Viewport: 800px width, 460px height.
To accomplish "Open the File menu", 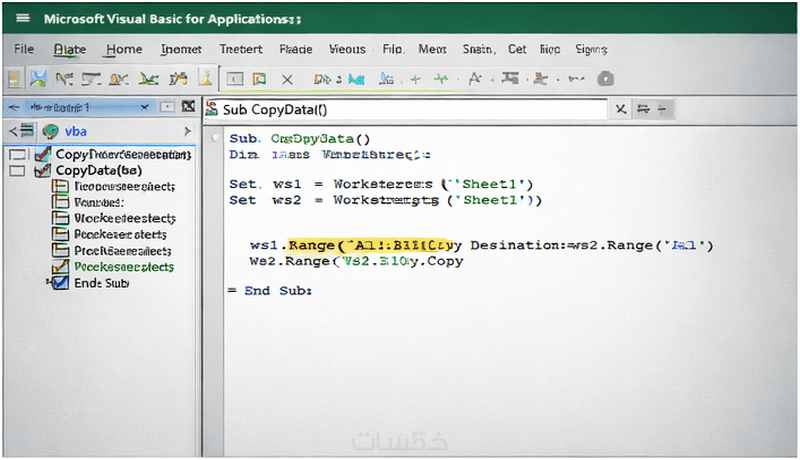I will click(24, 49).
